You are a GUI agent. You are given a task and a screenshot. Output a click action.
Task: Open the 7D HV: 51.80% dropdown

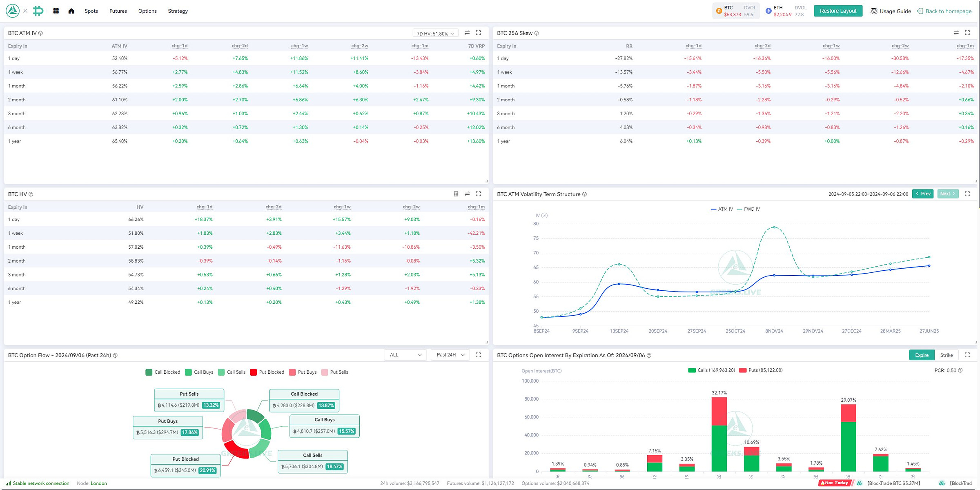coord(435,33)
